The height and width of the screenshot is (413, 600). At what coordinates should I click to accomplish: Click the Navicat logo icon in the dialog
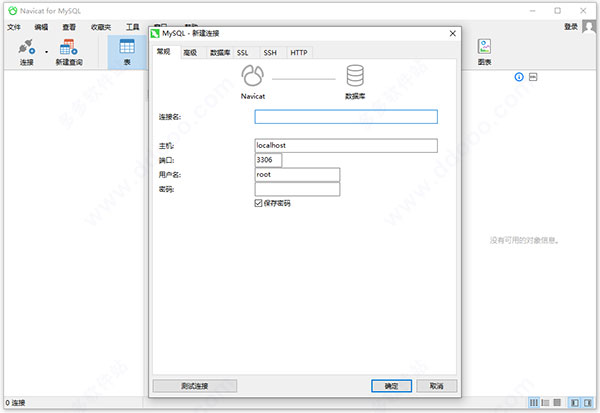(253, 75)
